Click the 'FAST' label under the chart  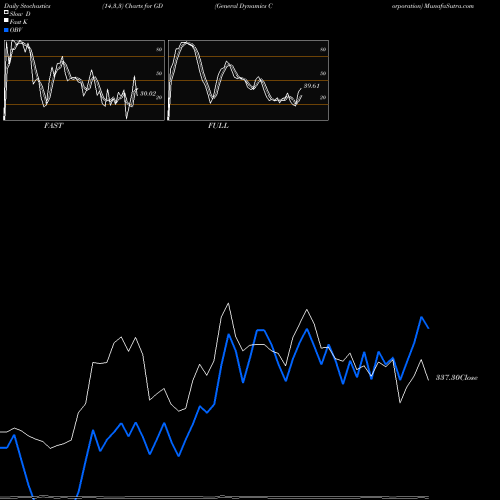(53, 126)
